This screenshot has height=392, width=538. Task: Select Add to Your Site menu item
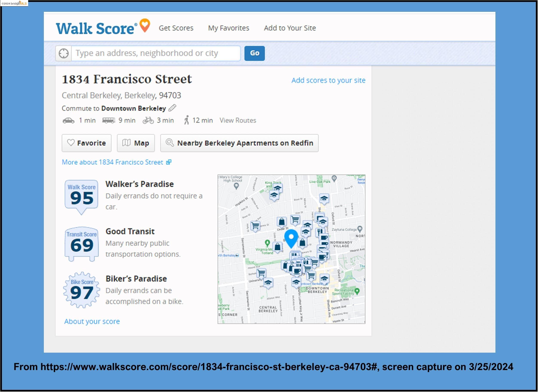pyautogui.click(x=290, y=28)
